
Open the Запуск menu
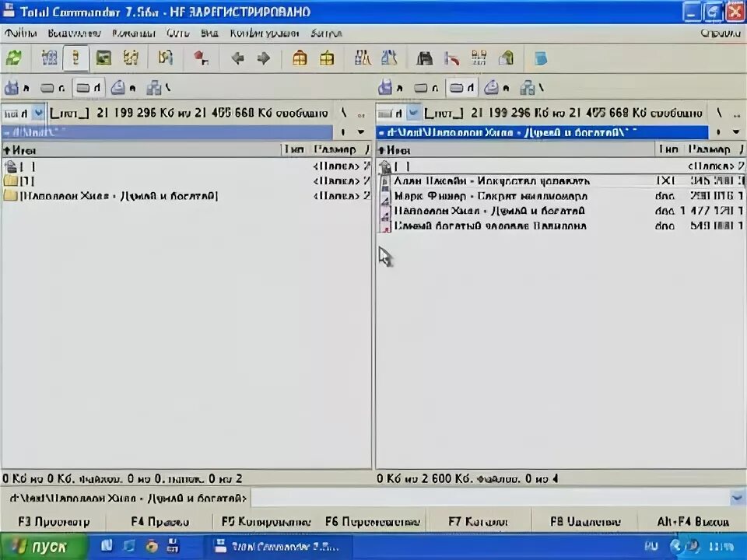(326, 33)
